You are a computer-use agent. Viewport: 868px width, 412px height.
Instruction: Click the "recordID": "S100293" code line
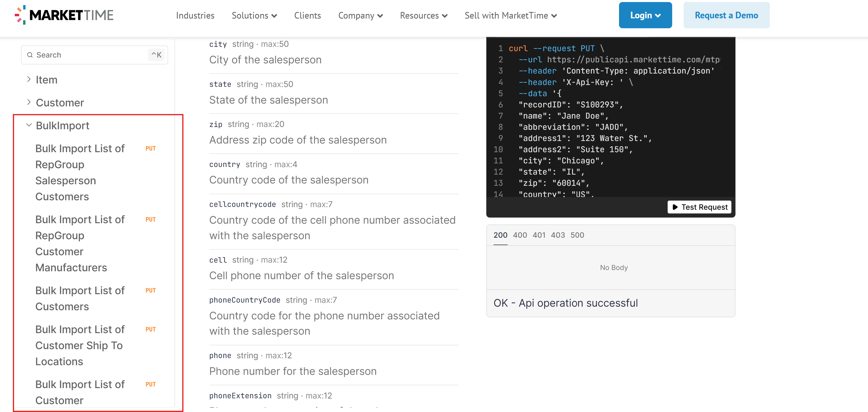click(571, 105)
